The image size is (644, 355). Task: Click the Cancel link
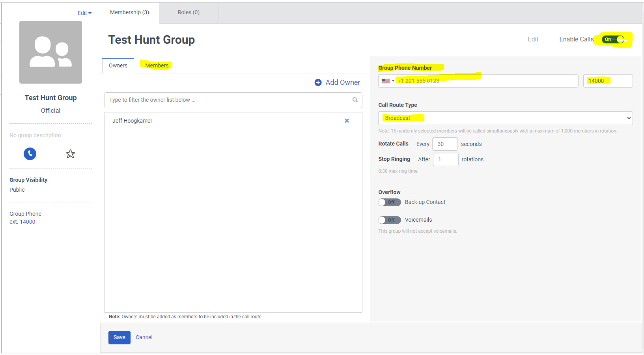click(x=144, y=337)
